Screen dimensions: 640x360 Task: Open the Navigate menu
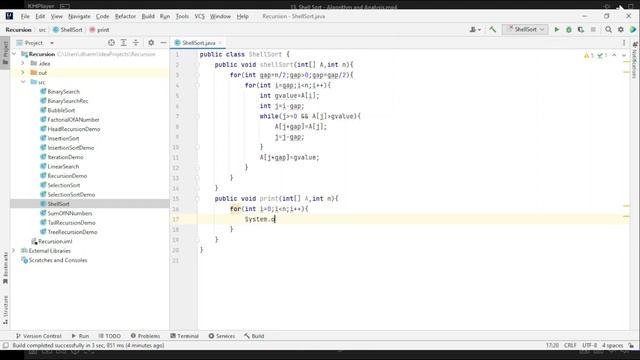tap(79, 16)
